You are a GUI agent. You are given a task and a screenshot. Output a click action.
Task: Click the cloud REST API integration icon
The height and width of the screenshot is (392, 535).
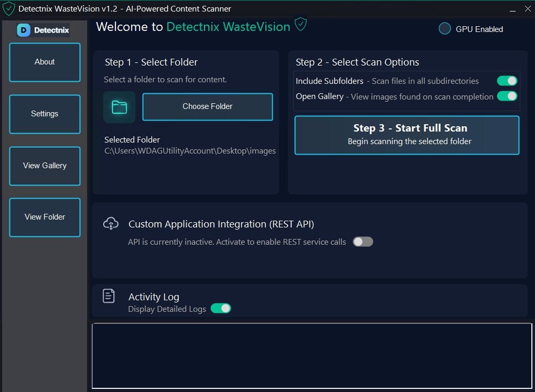pos(111,224)
